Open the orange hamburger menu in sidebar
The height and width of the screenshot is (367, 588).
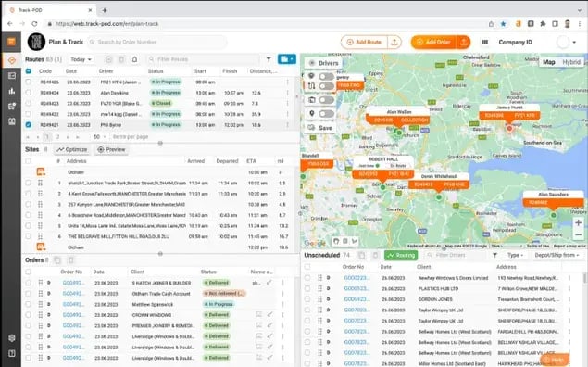tap(11, 42)
